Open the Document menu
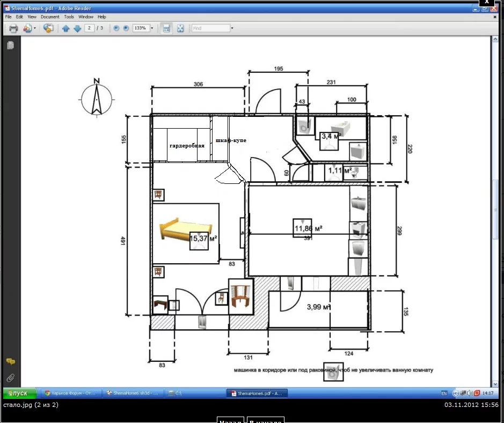 coord(50,17)
